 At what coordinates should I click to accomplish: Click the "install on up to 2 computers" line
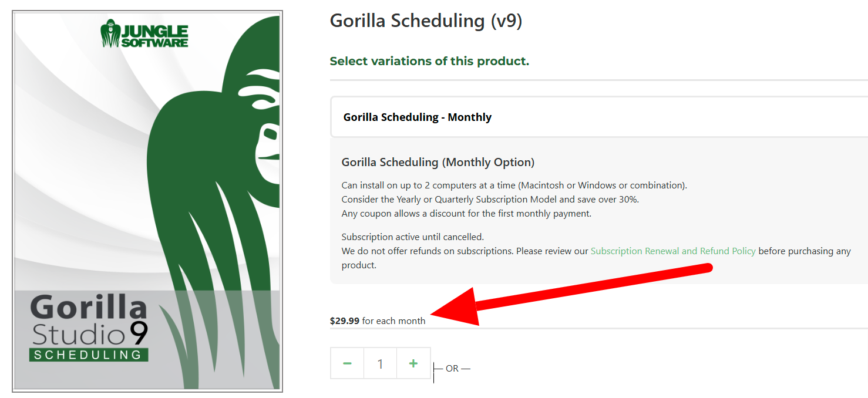click(514, 185)
